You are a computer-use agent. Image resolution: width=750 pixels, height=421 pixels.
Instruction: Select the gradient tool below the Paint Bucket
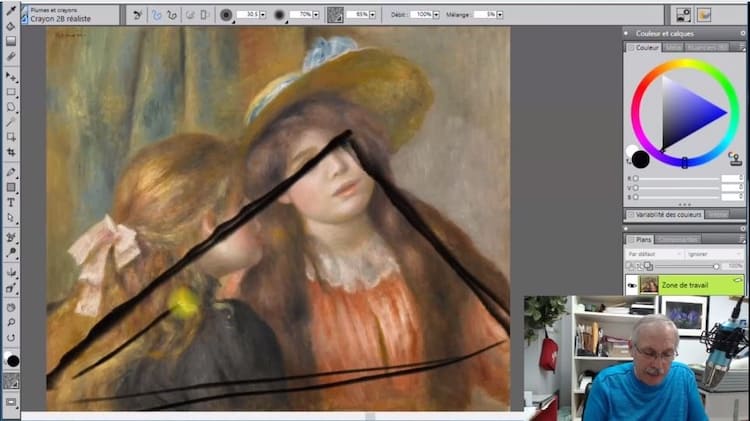point(11,42)
